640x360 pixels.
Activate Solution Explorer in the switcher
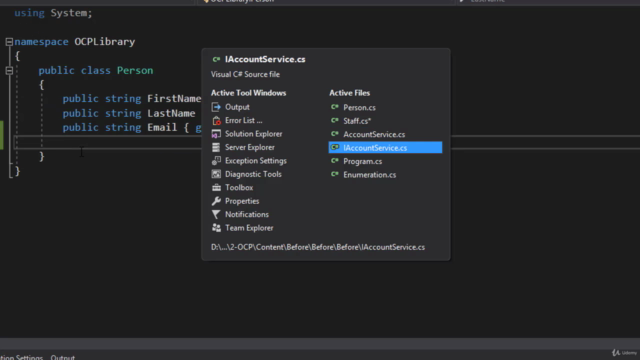click(x=253, y=134)
